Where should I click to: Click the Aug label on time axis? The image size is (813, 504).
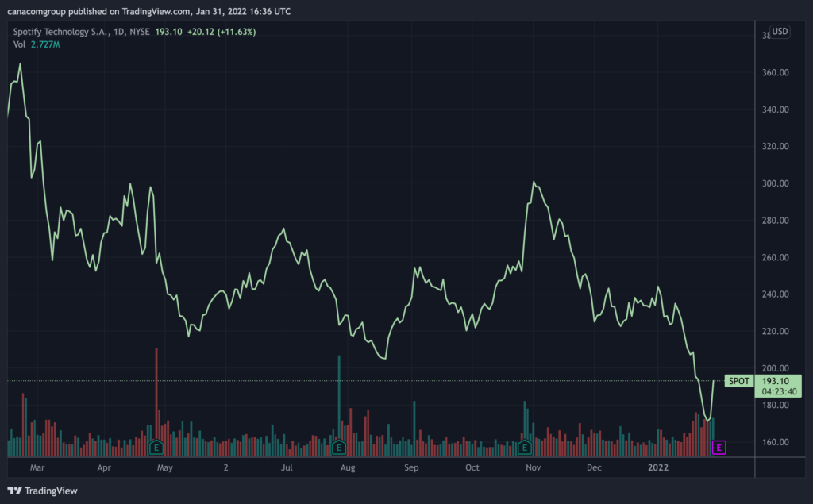point(348,467)
